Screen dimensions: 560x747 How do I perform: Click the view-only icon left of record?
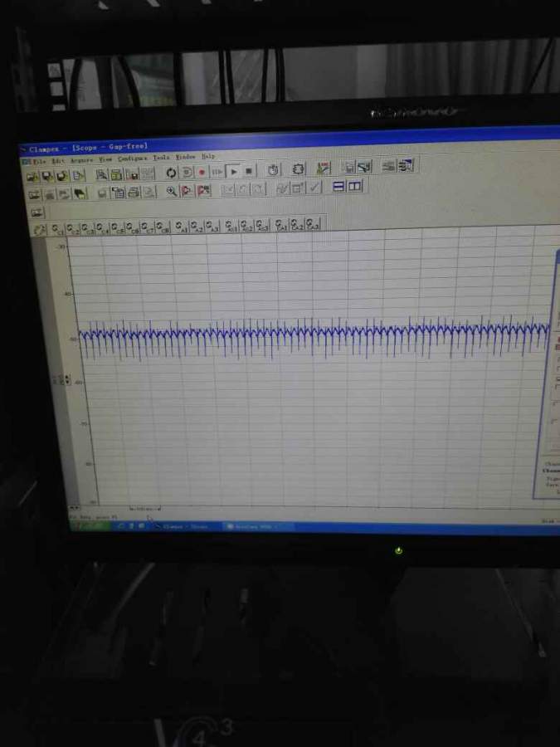(187, 173)
